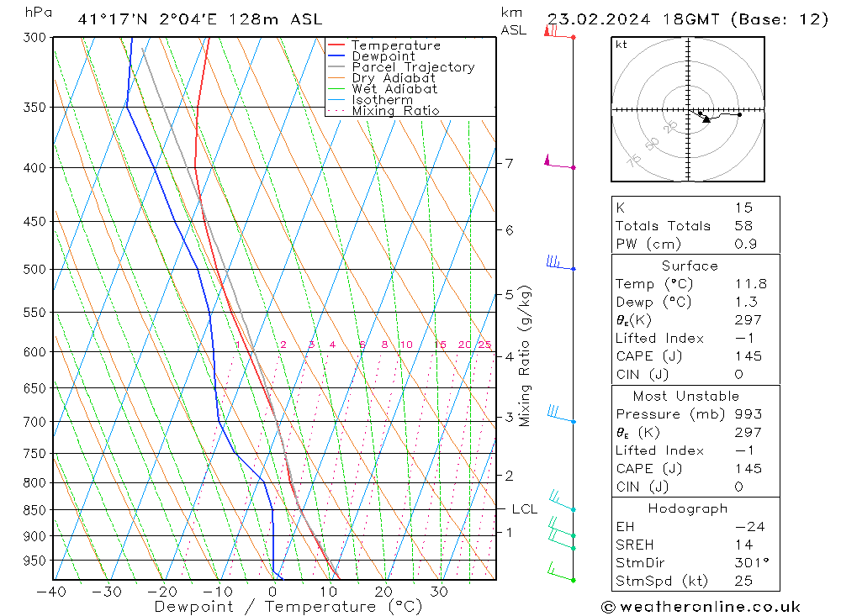
Task: Click the storm motion triangle in the hodograph
Action: coord(706,119)
